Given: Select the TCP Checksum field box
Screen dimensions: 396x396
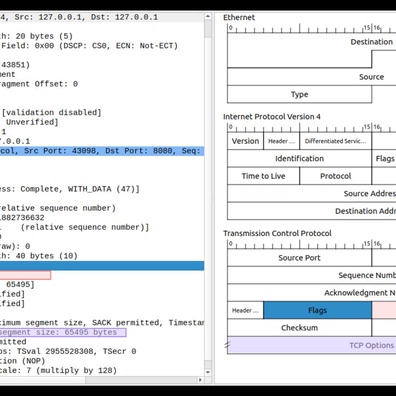Looking at the screenshot, I should pos(299,328).
